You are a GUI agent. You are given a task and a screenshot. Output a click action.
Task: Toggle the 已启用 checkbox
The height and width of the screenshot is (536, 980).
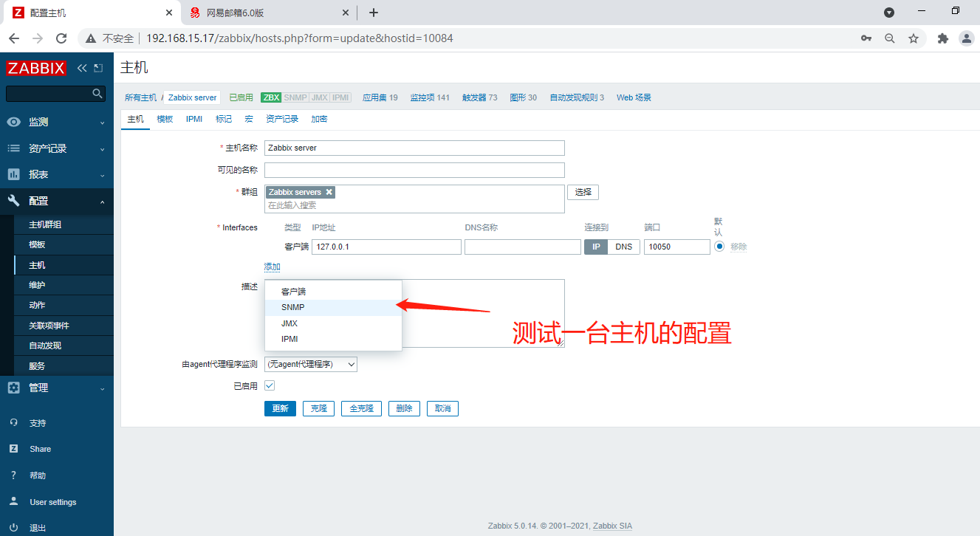click(x=270, y=385)
